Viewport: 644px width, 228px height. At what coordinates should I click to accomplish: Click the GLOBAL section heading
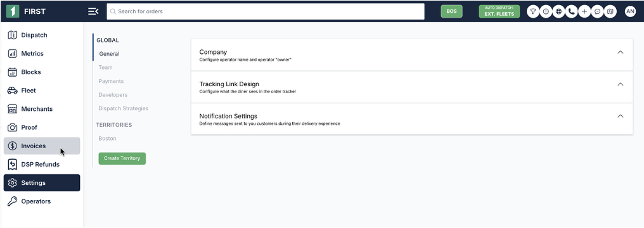pos(108,40)
